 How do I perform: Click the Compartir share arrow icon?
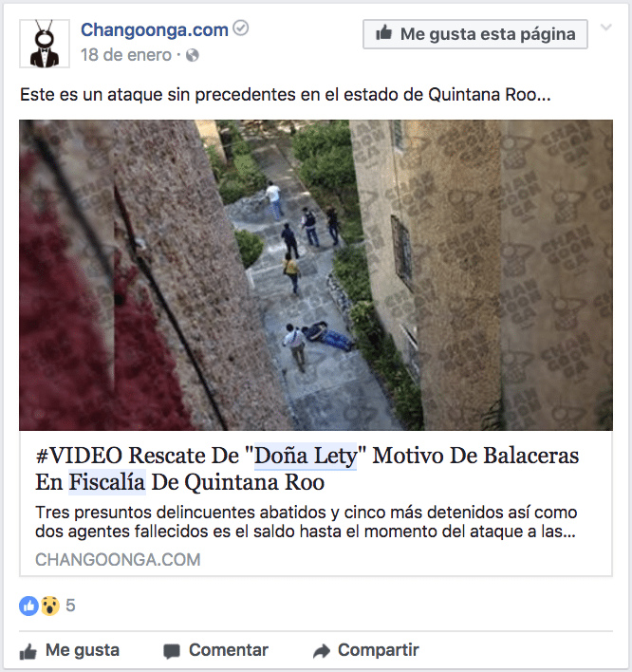[x=322, y=651]
